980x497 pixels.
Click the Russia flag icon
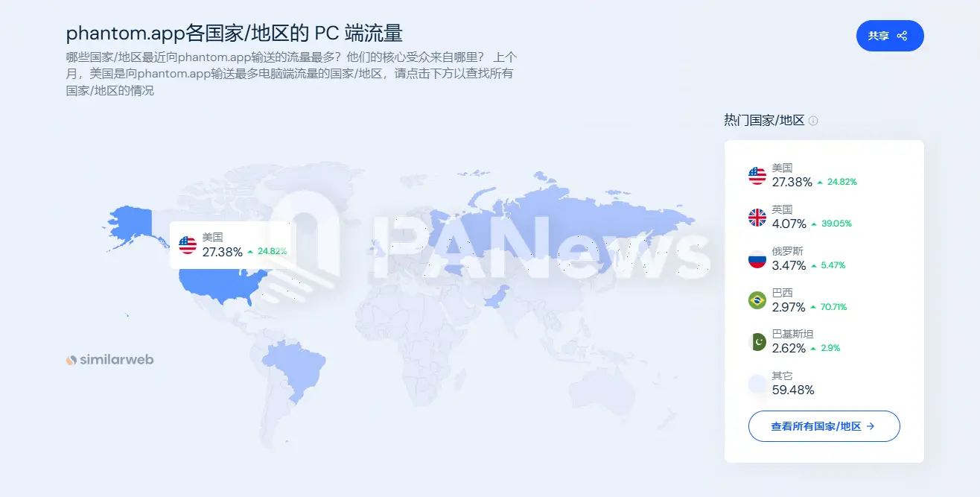(x=757, y=259)
